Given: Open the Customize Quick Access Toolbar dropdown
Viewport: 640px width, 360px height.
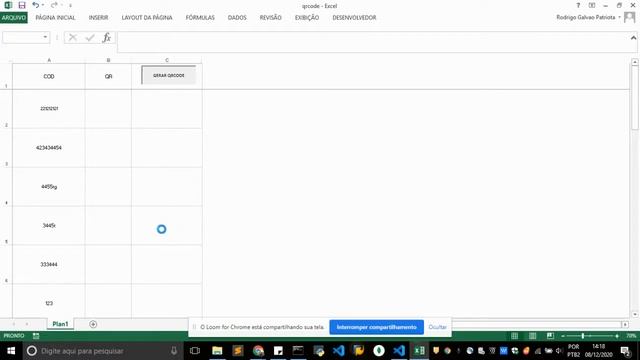Looking at the screenshot, I should pyautogui.click(x=70, y=6).
